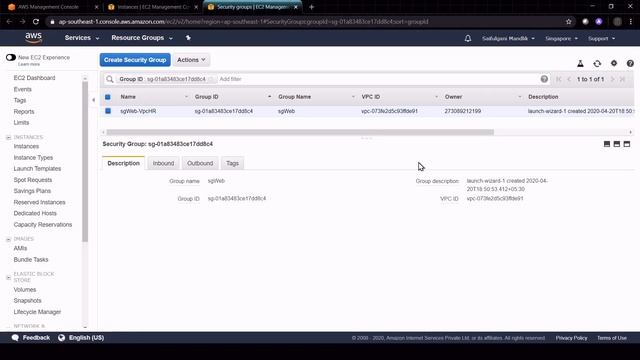This screenshot has width=640, height=360.
Task: Open Privacy Policy link in footer
Action: point(571,338)
